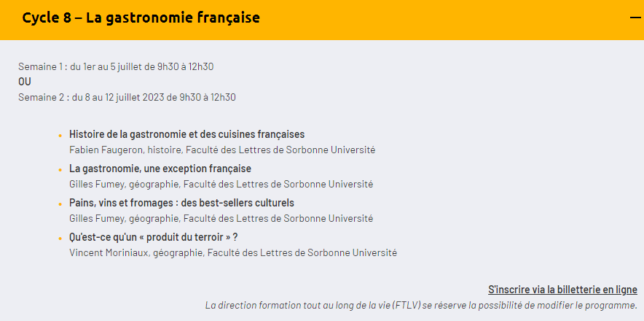Click 'Gilles Fumey' line under 'une exception française'
Viewport: 644px width, 321px height.
(x=221, y=184)
